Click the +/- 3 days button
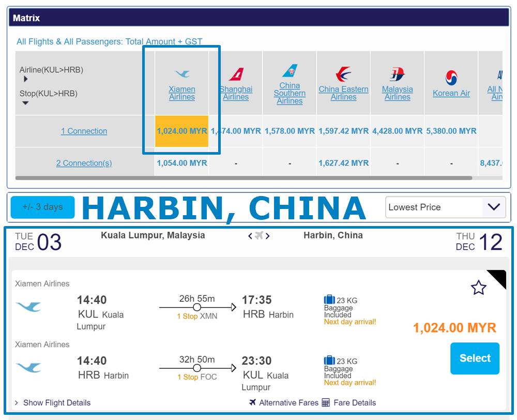 [42, 207]
